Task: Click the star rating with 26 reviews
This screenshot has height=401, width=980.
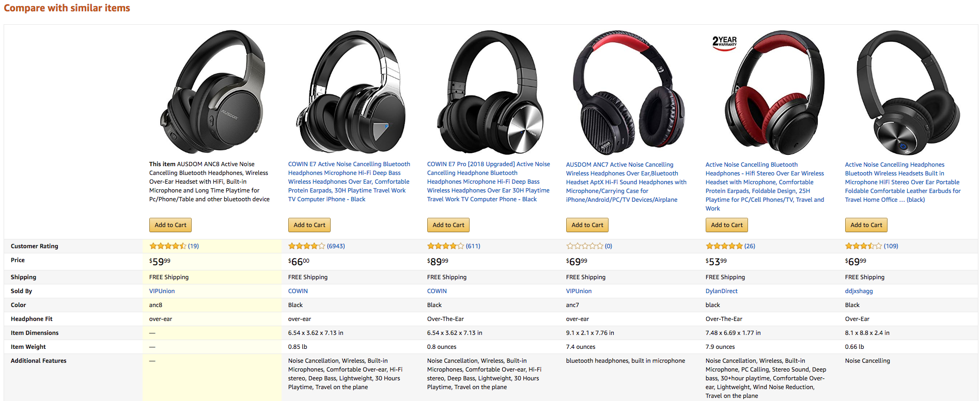Action: 724,246
